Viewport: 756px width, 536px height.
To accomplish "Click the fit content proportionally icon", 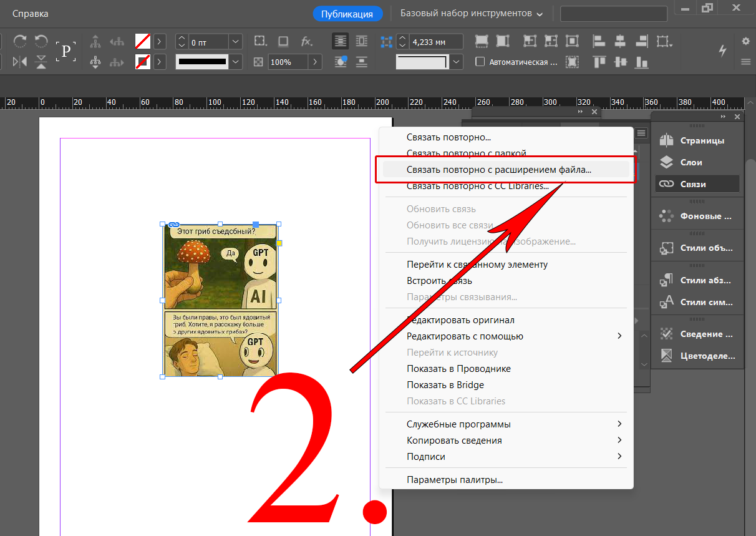I will click(x=503, y=41).
